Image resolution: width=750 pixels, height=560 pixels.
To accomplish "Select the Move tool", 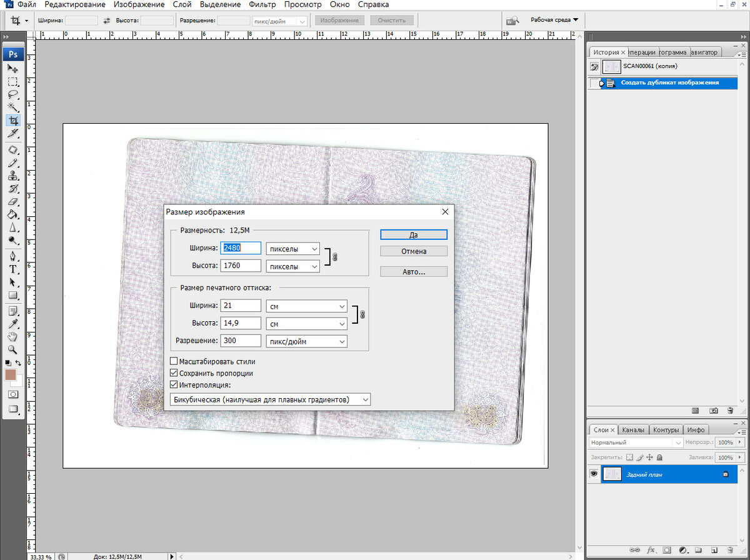I will 12,68.
